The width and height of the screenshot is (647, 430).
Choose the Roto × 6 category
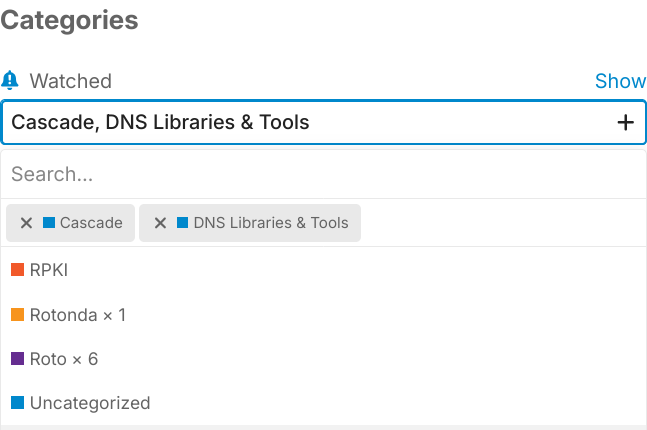coord(64,359)
